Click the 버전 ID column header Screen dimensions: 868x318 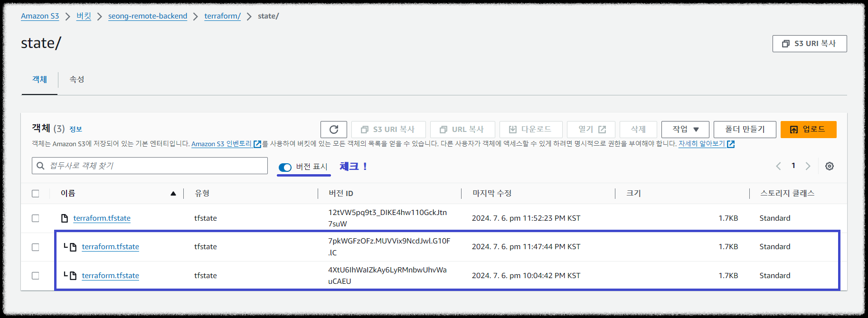[341, 194]
